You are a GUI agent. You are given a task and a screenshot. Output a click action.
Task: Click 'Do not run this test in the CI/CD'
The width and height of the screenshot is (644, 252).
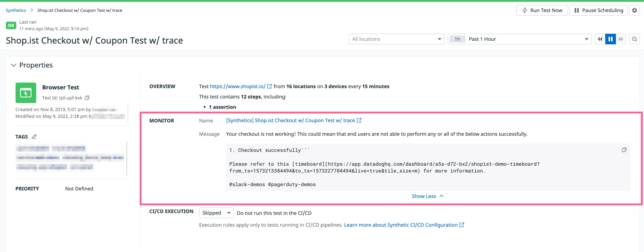(274, 213)
